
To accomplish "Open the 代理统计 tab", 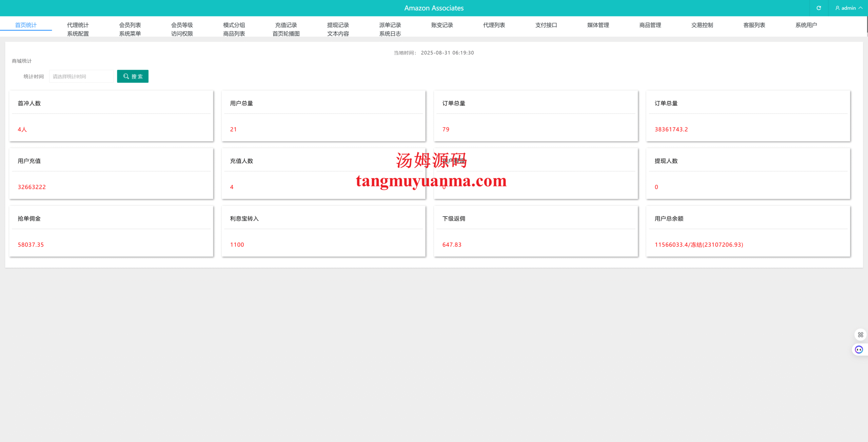I will pos(78,25).
